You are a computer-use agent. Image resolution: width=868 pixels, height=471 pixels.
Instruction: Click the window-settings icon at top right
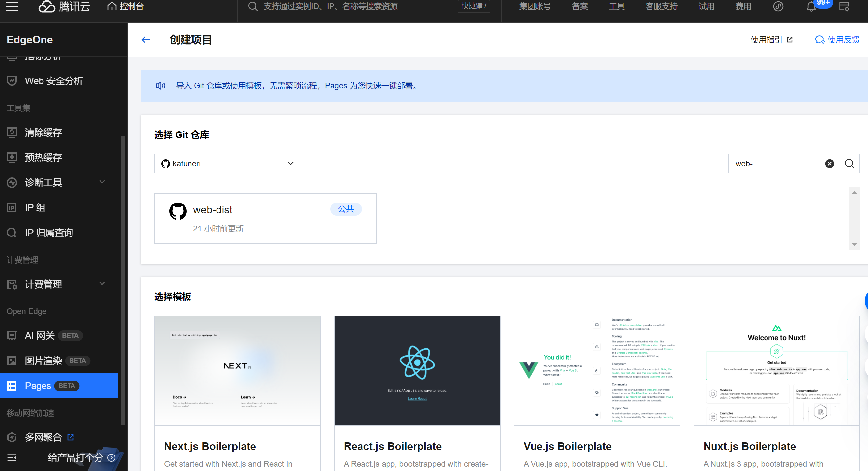coord(844,7)
